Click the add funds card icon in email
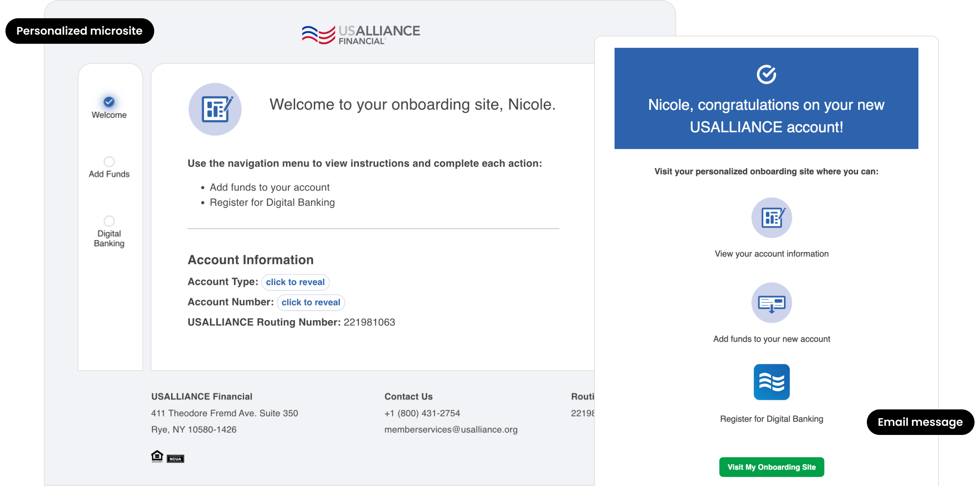This screenshot has height=486, width=980. [x=771, y=303]
